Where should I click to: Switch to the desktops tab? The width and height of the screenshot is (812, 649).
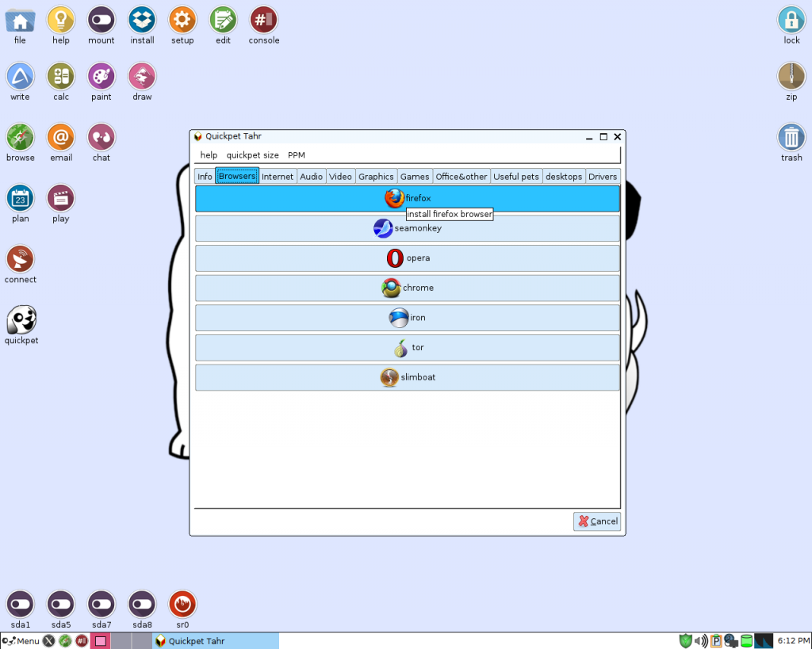tap(564, 177)
